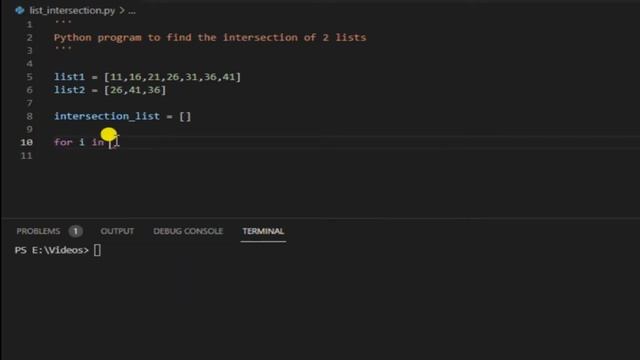Place cursor on the list2 variable name
This screenshot has width=640, height=360.
(x=69, y=90)
